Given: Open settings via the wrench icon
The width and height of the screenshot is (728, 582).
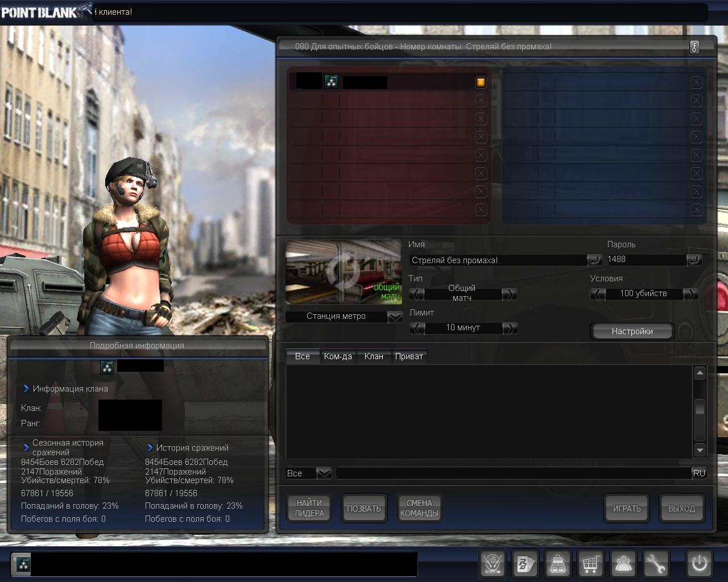Looking at the screenshot, I should (x=656, y=564).
